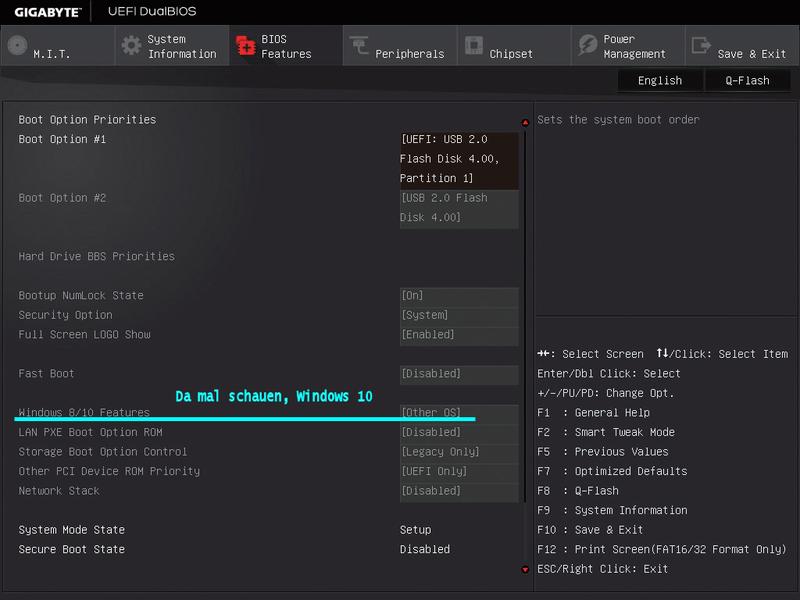Open the M.I.T. tab

pyautogui.click(x=58, y=45)
